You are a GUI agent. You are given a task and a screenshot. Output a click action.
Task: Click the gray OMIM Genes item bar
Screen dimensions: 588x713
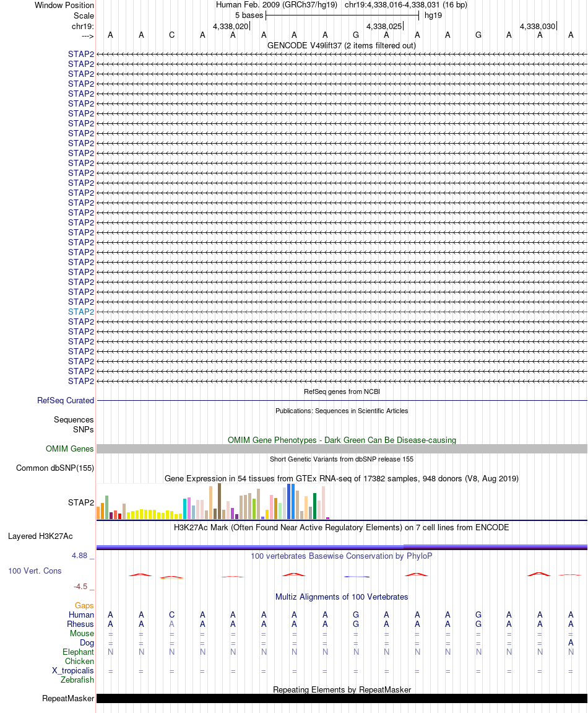click(x=342, y=449)
